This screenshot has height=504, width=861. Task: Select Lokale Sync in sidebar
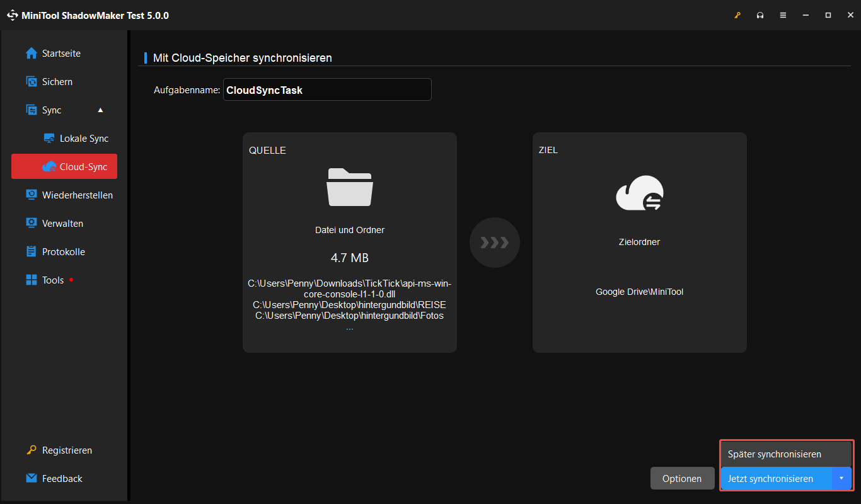[84, 139]
